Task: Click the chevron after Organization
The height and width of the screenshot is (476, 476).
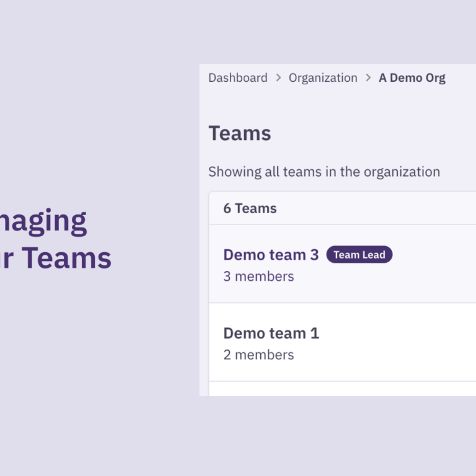Action: (x=368, y=78)
